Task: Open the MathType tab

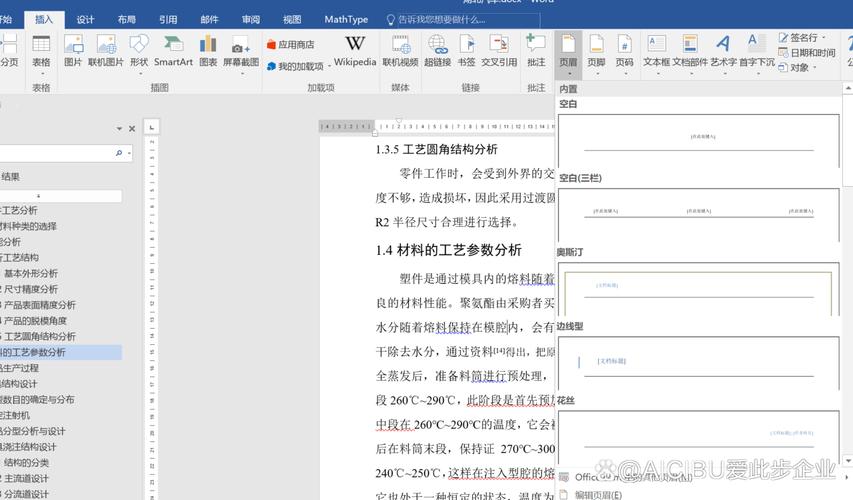Action: (346, 20)
